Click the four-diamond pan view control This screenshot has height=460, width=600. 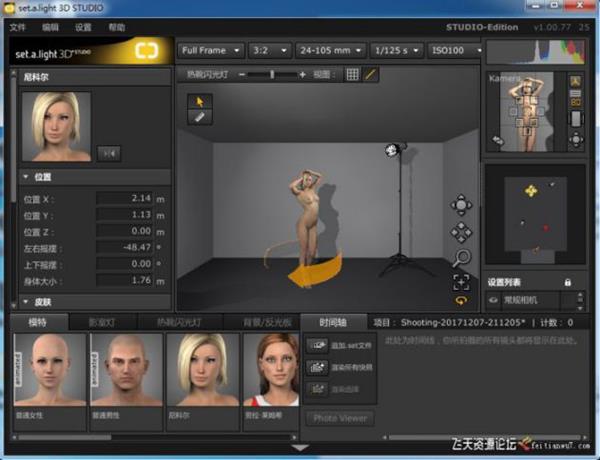click(x=461, y=232)
